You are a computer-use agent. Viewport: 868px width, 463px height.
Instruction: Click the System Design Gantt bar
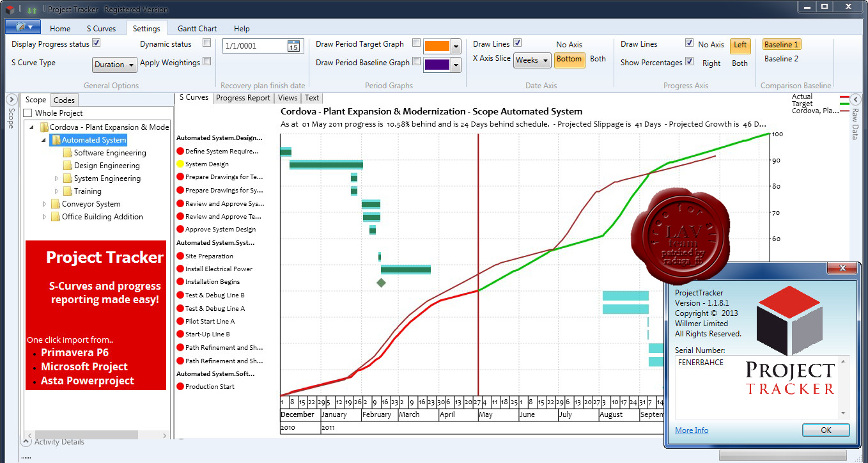(326, 164)
